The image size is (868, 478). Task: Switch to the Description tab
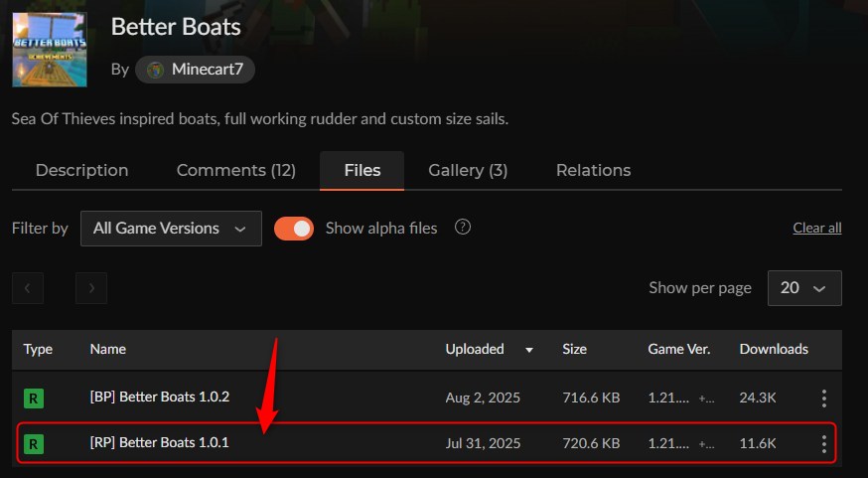click(x=81, y=171)
